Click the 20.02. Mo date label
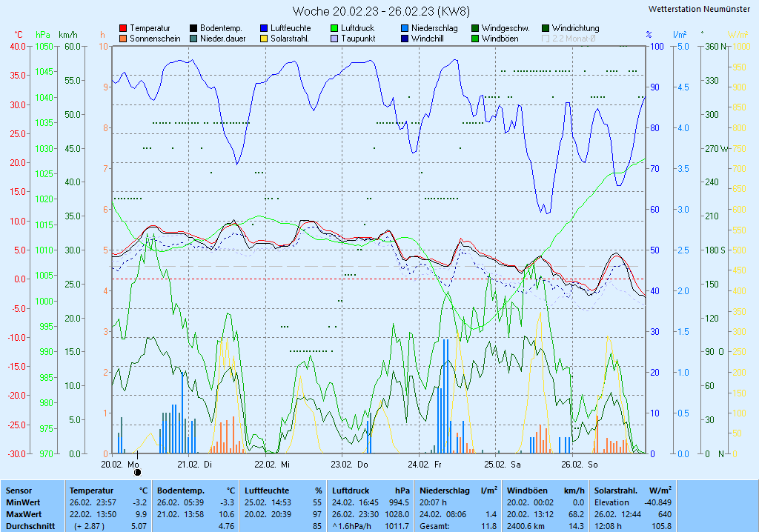759x532 pixels. click(120, 465)
